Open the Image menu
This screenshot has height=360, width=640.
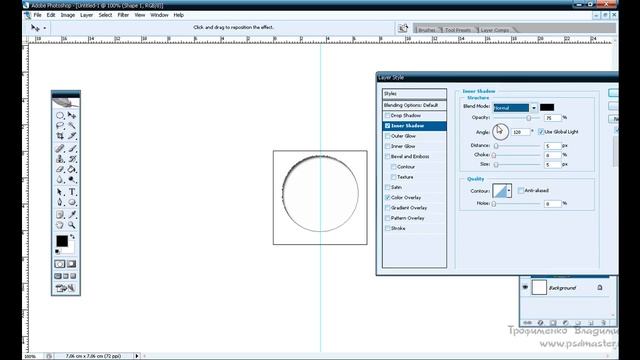coord(68,15)
